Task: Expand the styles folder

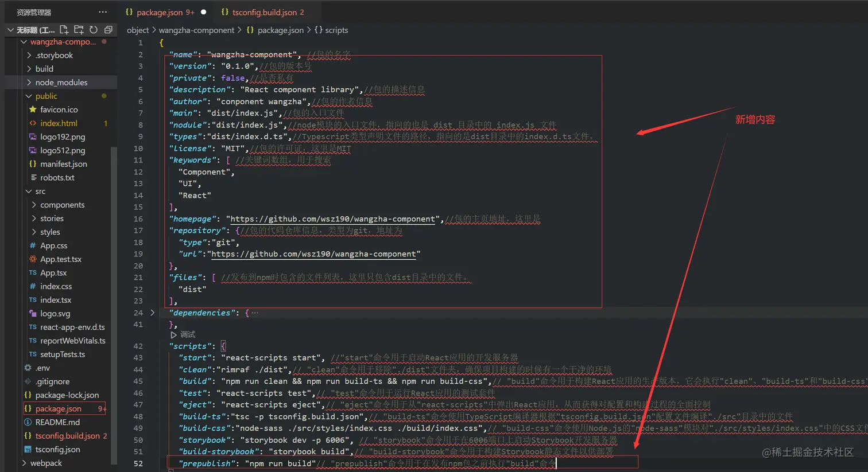Action: point(34,232)
